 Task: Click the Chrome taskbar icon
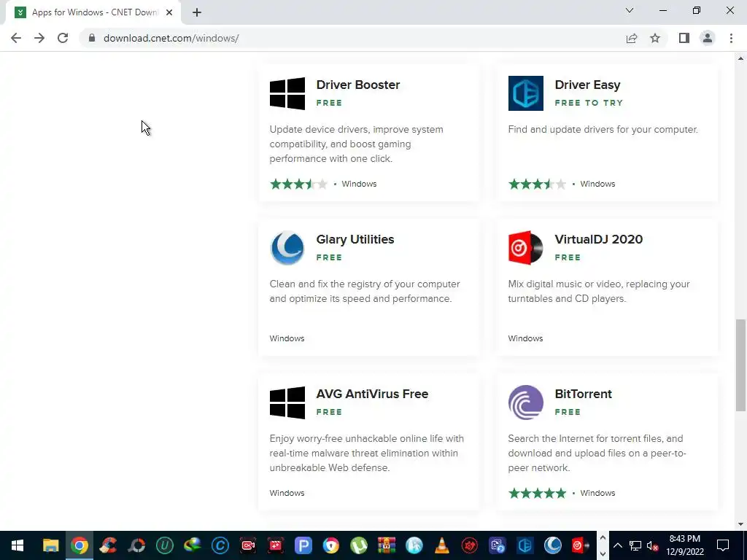click(x=80, y=545)
